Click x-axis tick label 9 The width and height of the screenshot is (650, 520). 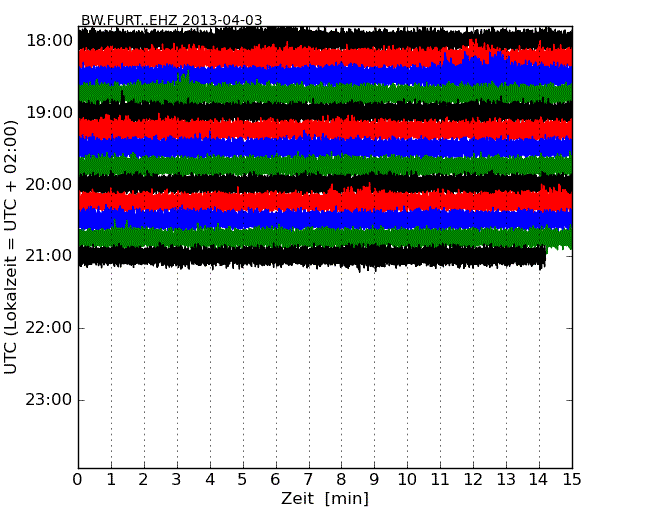tap(374, 480)
